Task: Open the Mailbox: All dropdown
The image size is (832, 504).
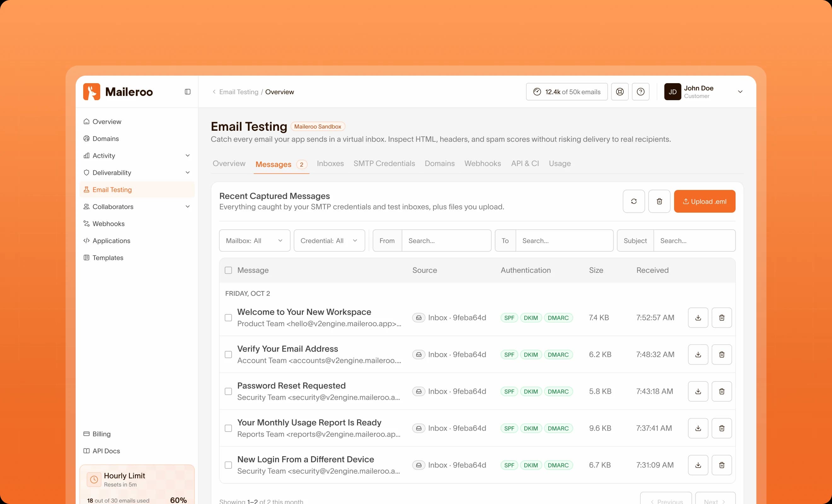Action: [x=255, y=240]
